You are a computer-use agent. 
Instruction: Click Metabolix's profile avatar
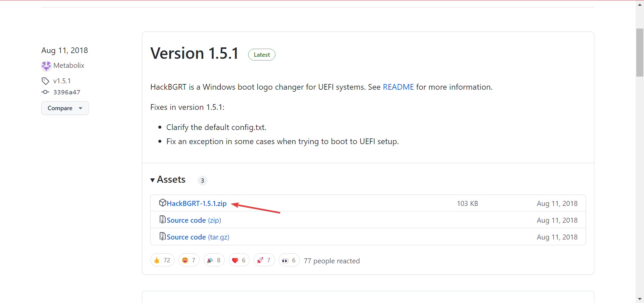pyautogui.click(x=46, y=66)
